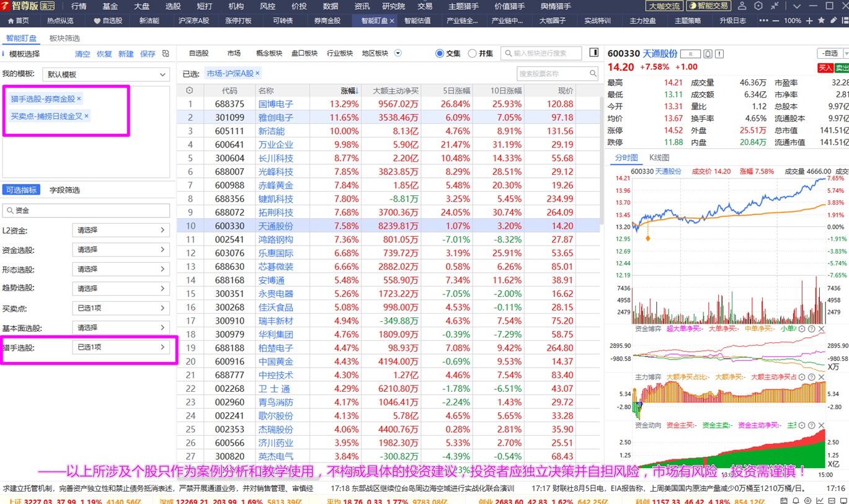Viewport: 849px width, 504px height.
Task: Click the 新建 link
Action: [x=126, y=54]
